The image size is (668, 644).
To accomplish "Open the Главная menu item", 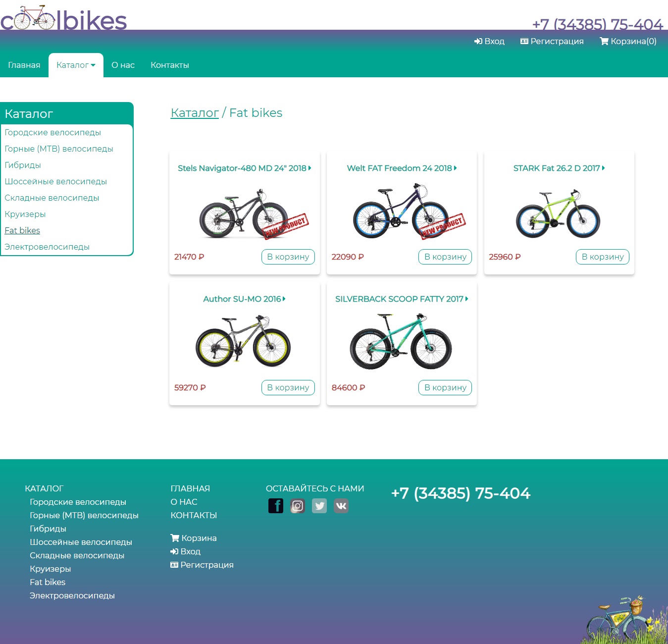I will click(x=24, y=65).
